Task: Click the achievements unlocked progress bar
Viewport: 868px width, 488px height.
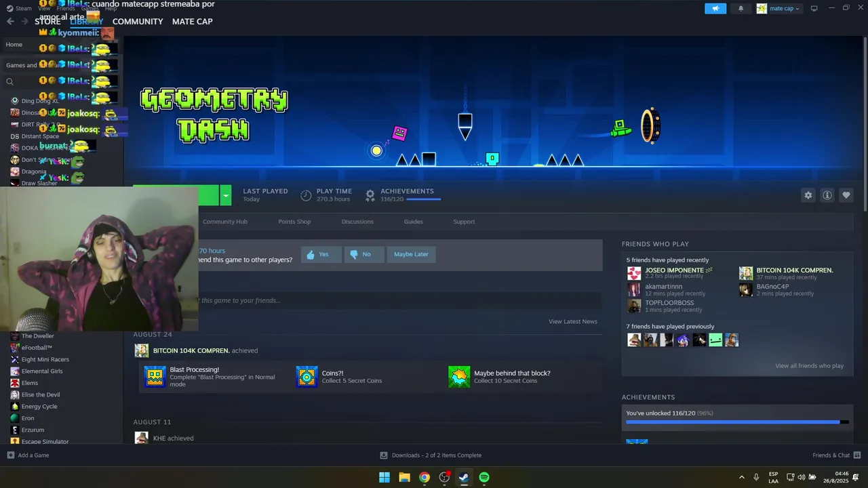Action: click(737, 422)
